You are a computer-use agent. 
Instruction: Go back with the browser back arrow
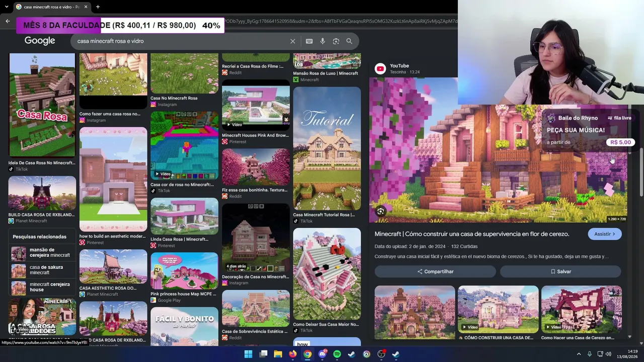8,21
